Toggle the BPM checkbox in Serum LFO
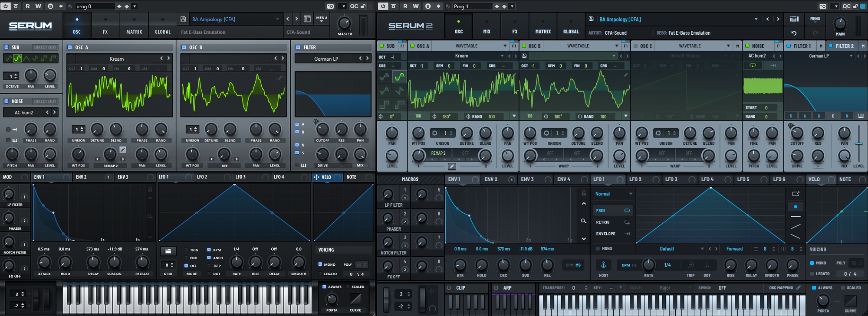Viewport: 868px width, 316px height. (x=209, y=250)
